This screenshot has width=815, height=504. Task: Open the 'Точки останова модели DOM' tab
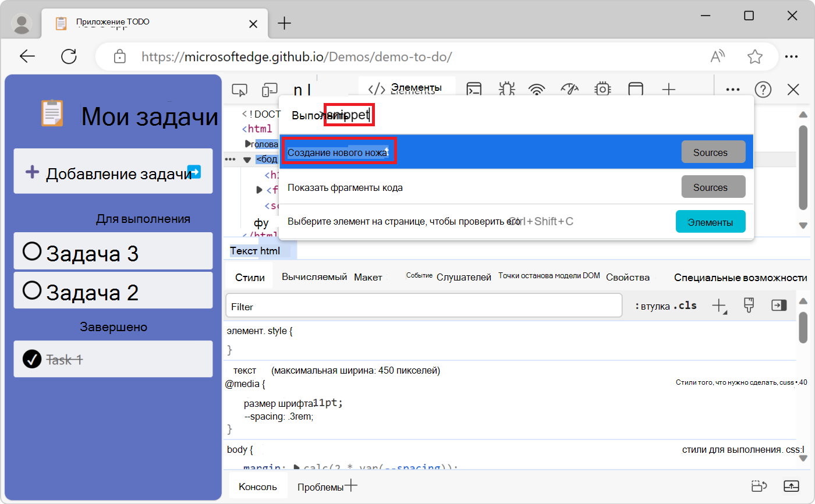549,276
